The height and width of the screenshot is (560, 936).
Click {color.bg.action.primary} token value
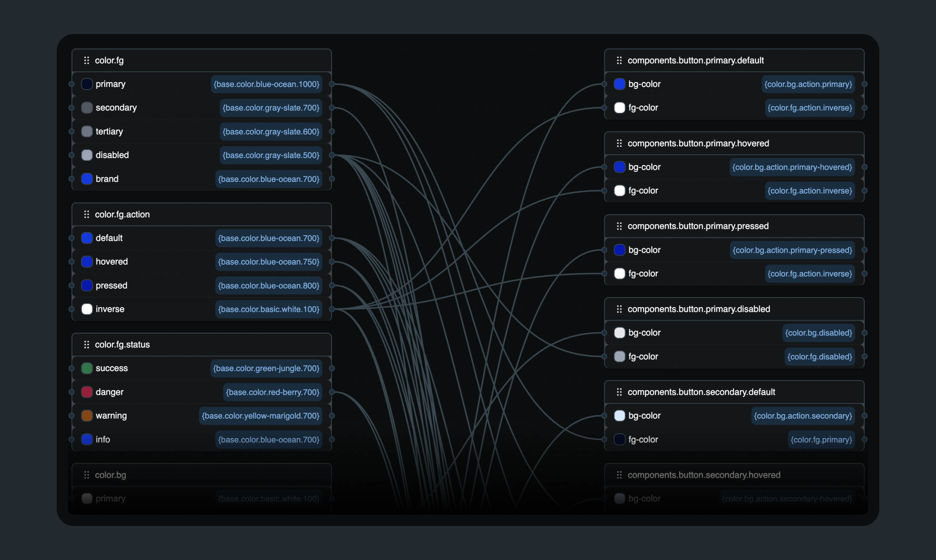click(x=808, y=84)
